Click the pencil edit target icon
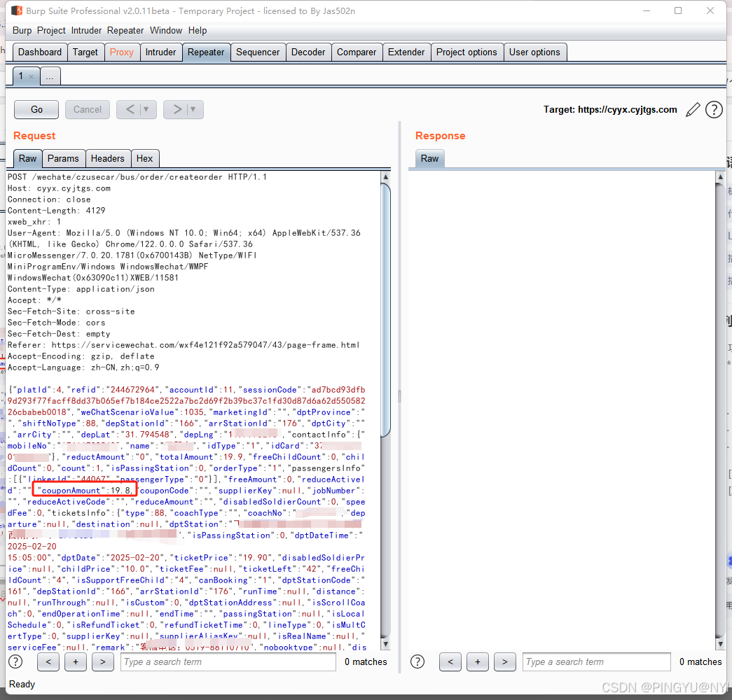 [693, 110]
